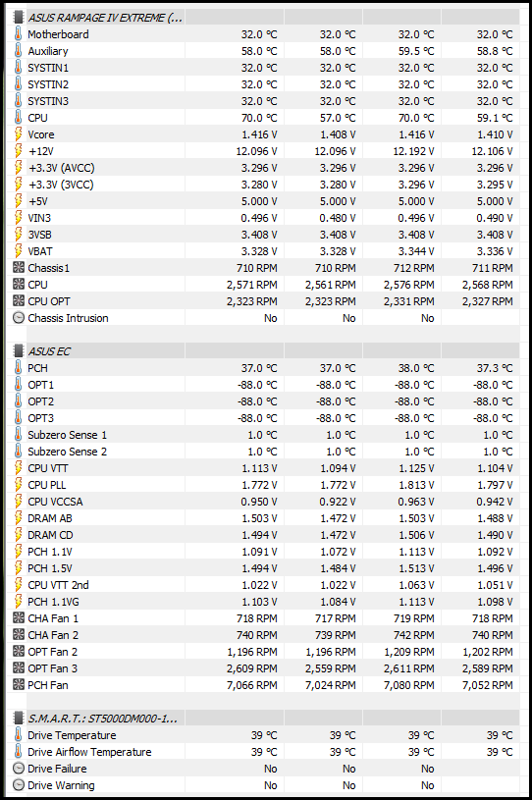
Task: Click the CPU PLL bolt icon
Action: pos(19,485)
